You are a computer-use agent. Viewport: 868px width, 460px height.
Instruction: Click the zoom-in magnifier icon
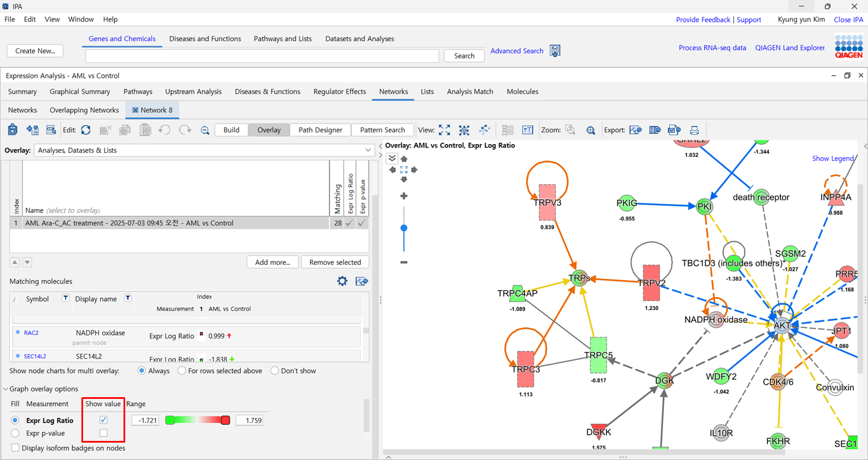click(591, 130)
